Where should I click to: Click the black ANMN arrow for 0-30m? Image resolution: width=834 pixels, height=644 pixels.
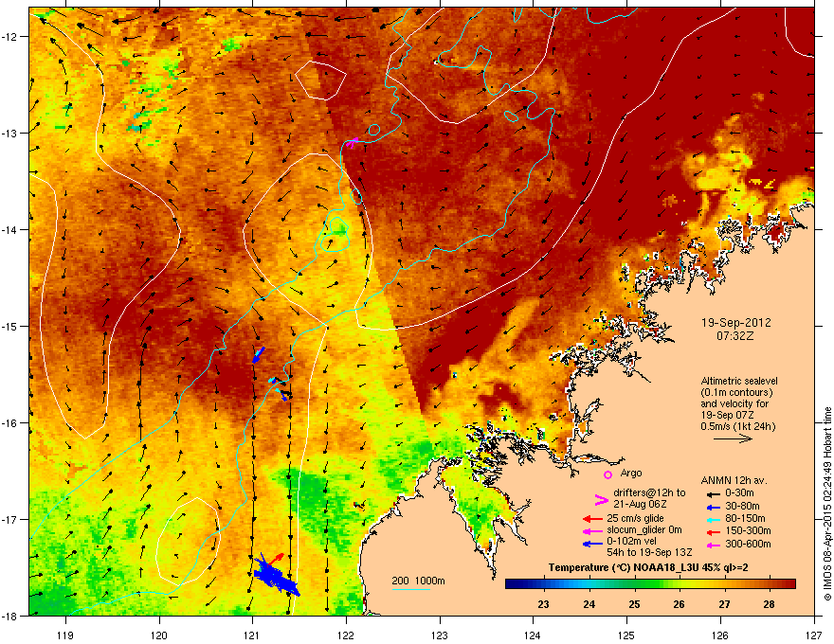[713, 493]
